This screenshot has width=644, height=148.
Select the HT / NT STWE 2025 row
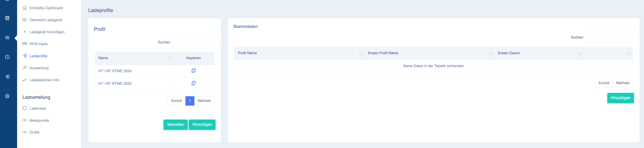point(155,84)
